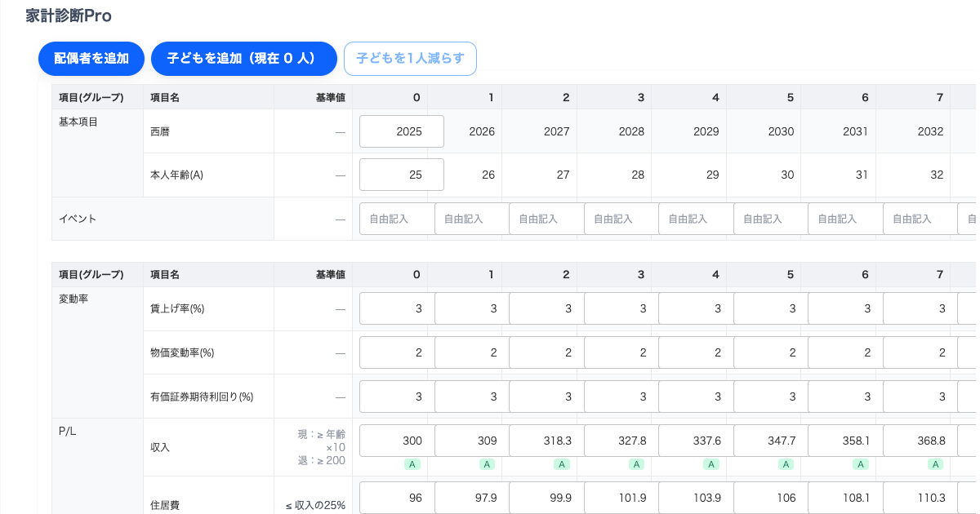This screenshot has height=514, width=980.
Task: Click the イベント 自由記入 field in column 0
Action: 397,219
